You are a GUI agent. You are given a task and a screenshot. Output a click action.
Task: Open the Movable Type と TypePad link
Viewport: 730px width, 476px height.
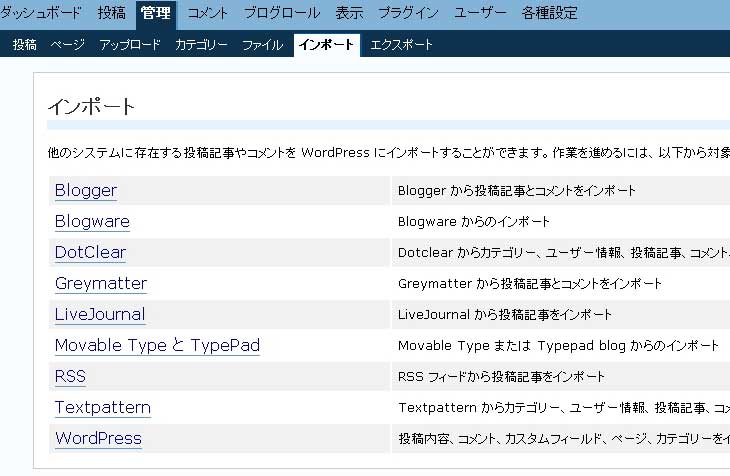tap(157, 345)
